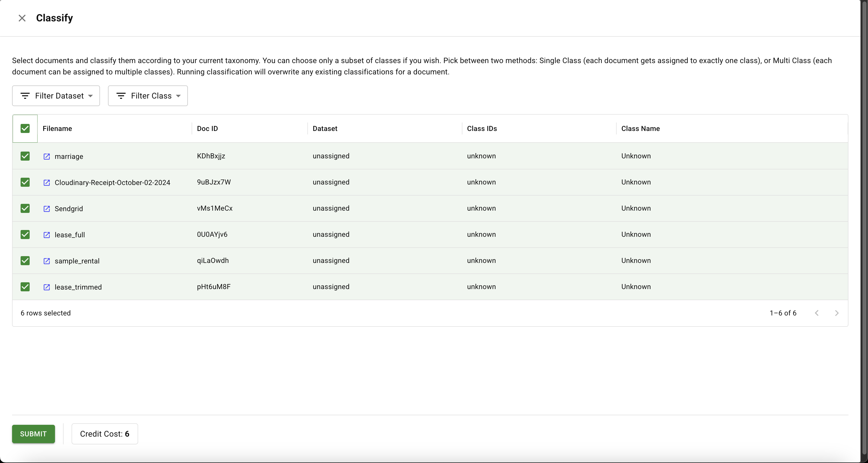The image size is (868, 463).
Task: Expand the Filter Class dropdown
Action: click(148, 96)
